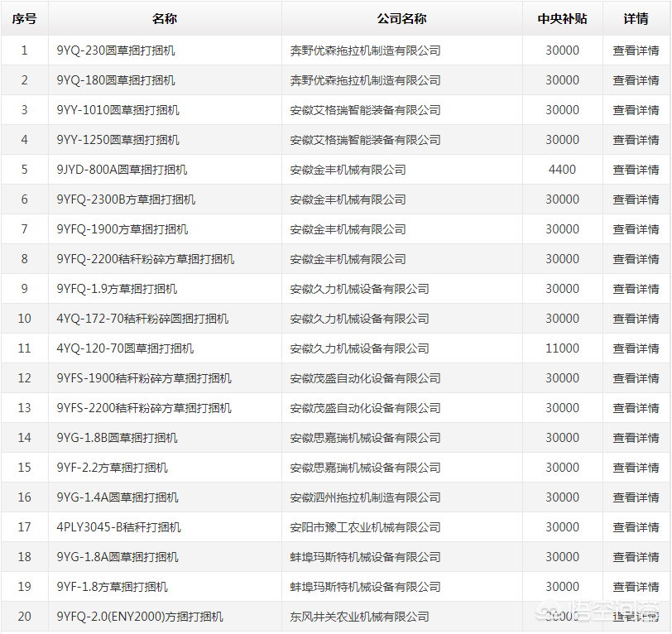Open 查看详情 for 9YG-1.4A圆草捆打捆机
672x634 pixels.
[x=636, y=497]
